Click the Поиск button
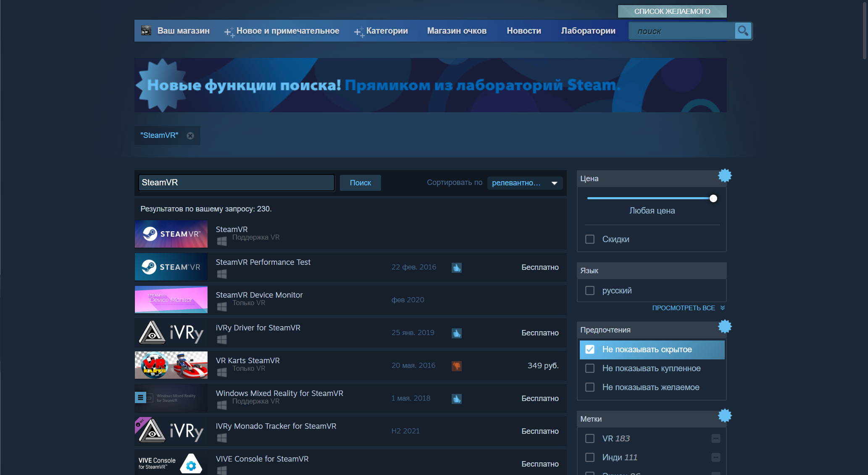 360,183
